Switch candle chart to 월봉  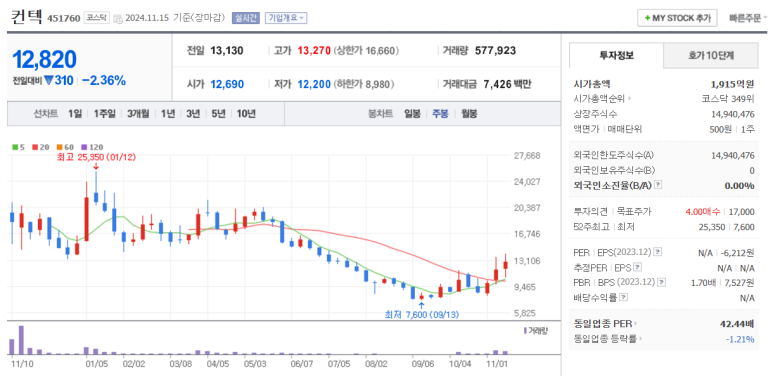click(x=469, y=114)
